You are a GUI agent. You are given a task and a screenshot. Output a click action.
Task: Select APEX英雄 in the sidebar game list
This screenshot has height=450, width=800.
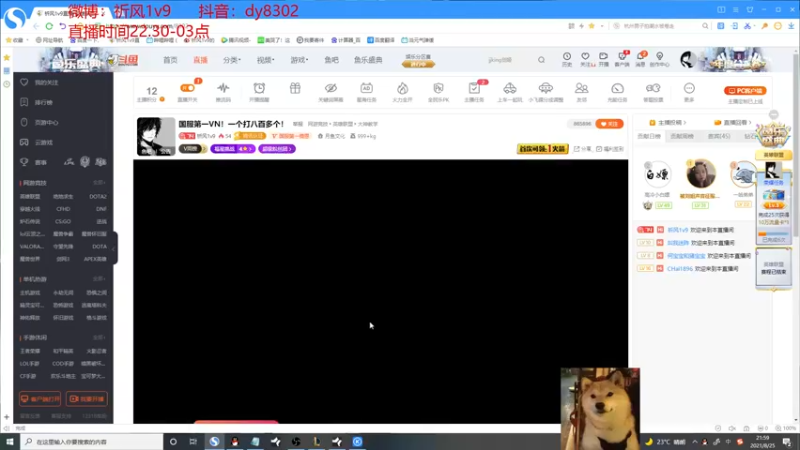pos(95,259)
